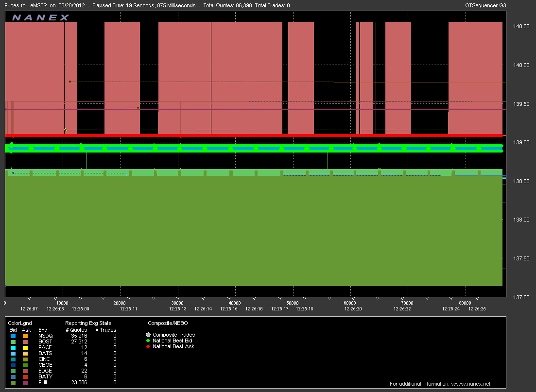The height and width of the screenshot is (392, 536).
Task: Pick the EDGE bid color swatch
Action: click(x=13, y=371)
